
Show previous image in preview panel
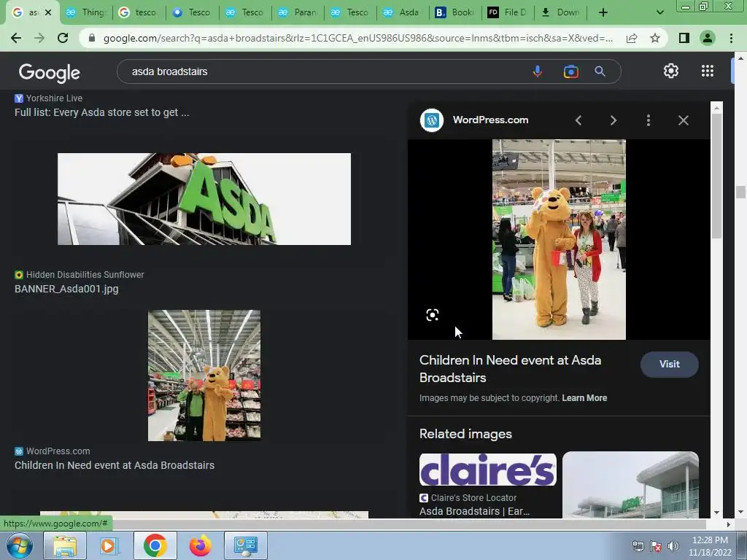coord(578,120)
